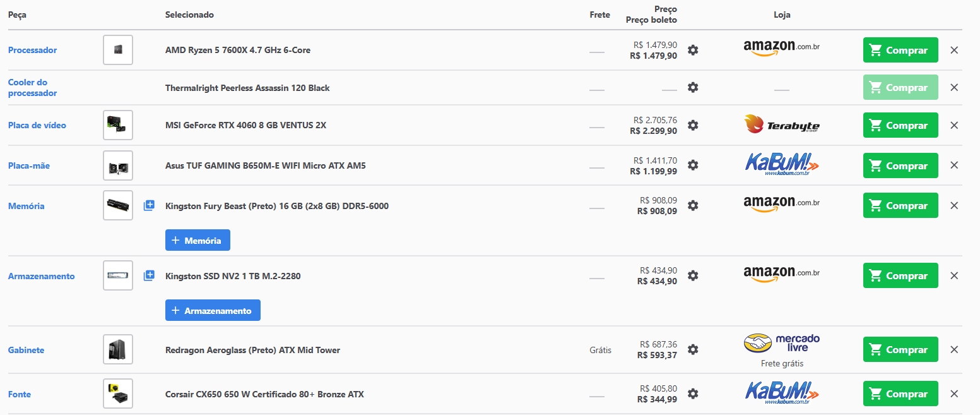Remove the Asus TUF B650M-E motherboard row
The height and width of the screenshot is (415, 980).
point(954,165)
